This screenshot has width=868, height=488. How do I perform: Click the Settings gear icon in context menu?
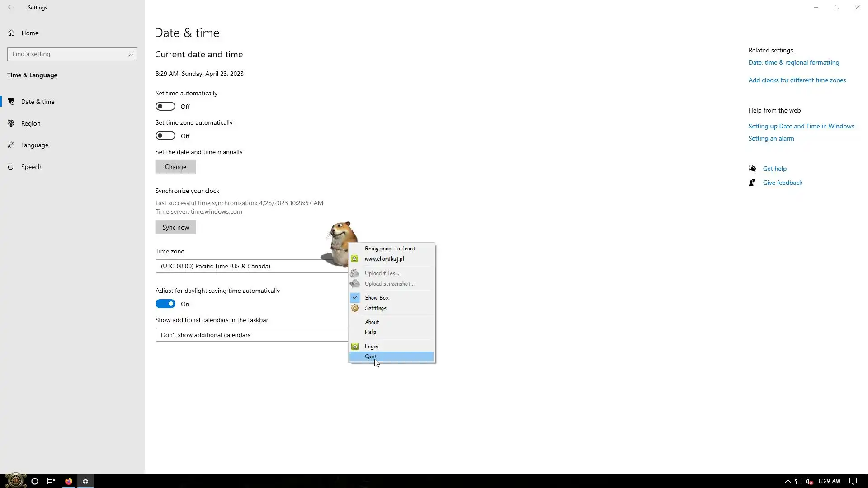click(355, 308)
